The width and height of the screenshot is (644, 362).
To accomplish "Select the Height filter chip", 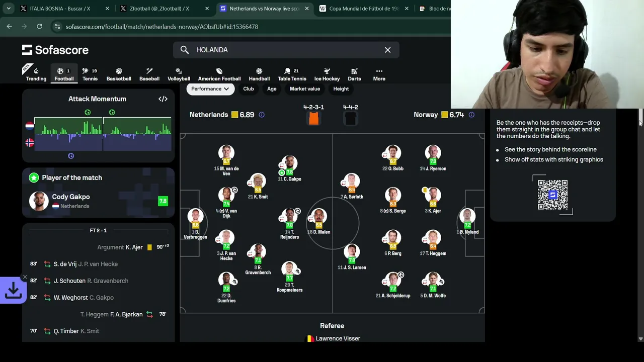I will (x=341, y=89).
